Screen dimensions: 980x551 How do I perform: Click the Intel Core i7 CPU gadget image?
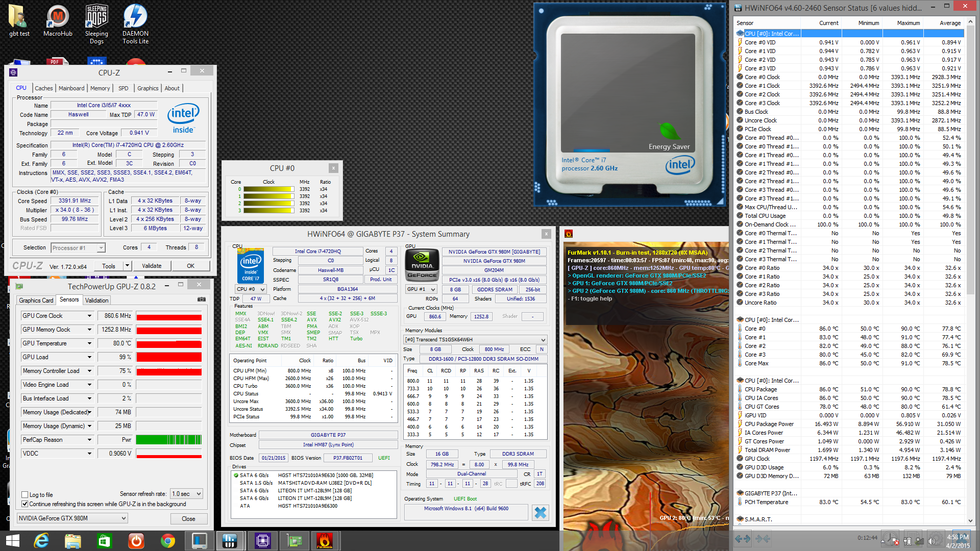(x=629, y=105)
